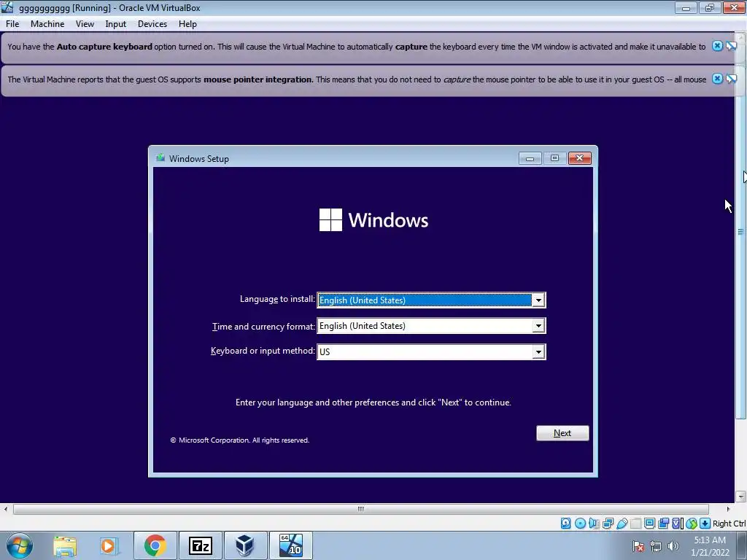Click the audio indicator in VirtualBox status bar
747x560 pixels.
(594, 524)
